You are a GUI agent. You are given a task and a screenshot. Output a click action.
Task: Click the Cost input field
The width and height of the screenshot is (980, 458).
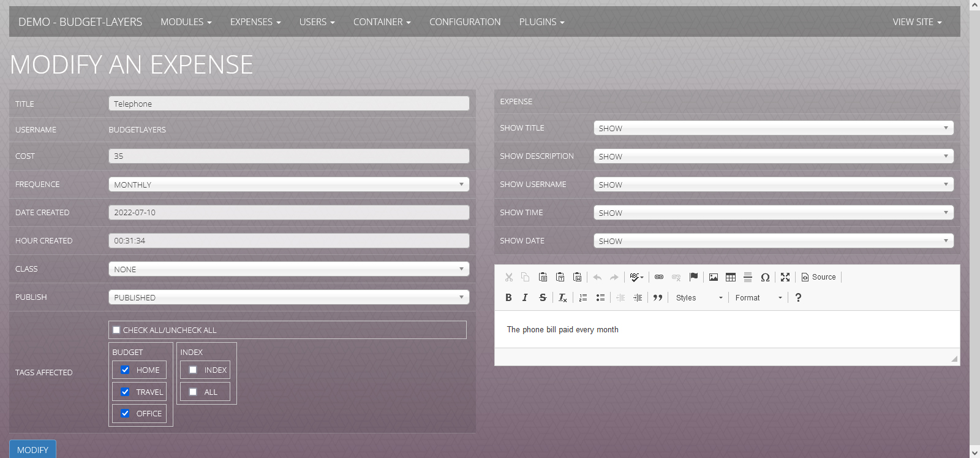(288, 156)
